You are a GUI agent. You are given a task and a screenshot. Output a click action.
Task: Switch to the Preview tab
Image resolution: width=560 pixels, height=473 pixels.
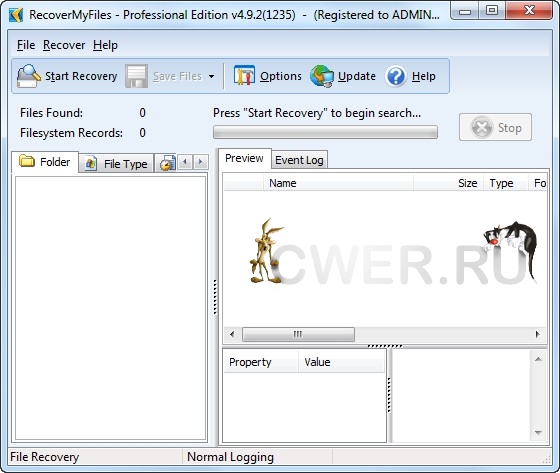point(245,158)
